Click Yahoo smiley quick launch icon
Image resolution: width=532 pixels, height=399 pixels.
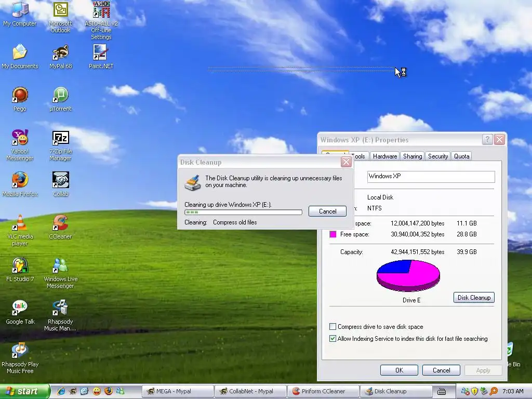96,391
